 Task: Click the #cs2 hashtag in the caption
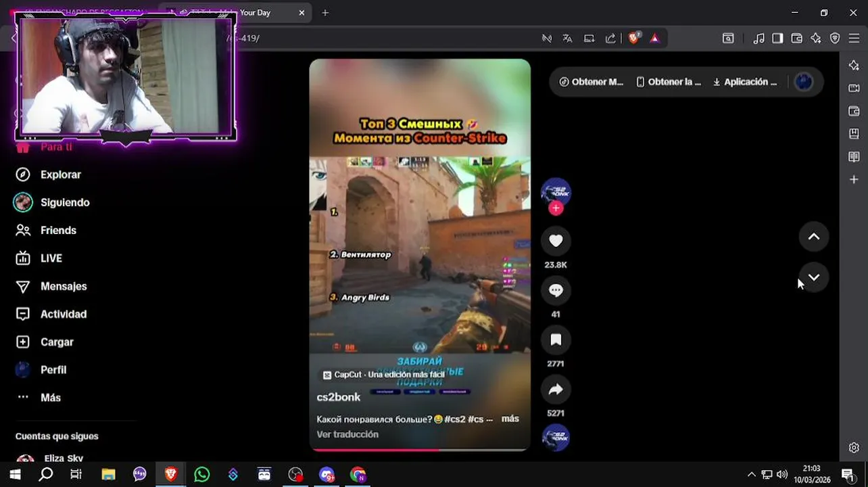pyautogui.click(x=455, y=419)
